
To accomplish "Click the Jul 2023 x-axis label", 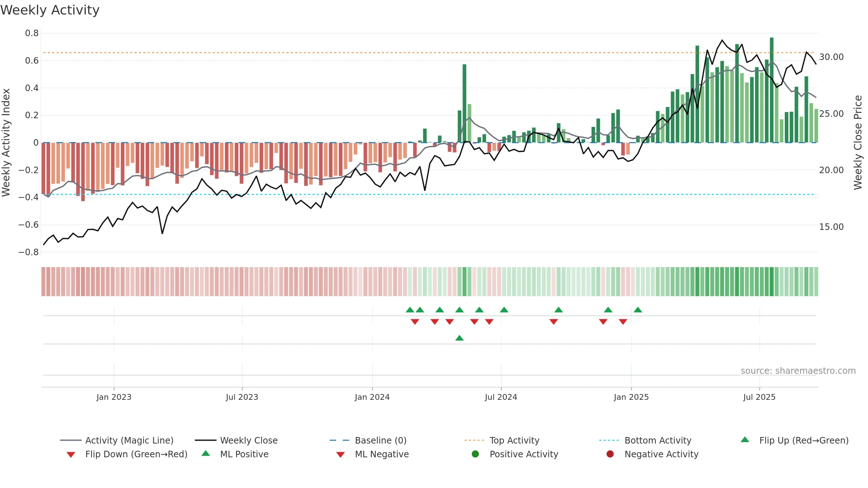I will 242,397.
